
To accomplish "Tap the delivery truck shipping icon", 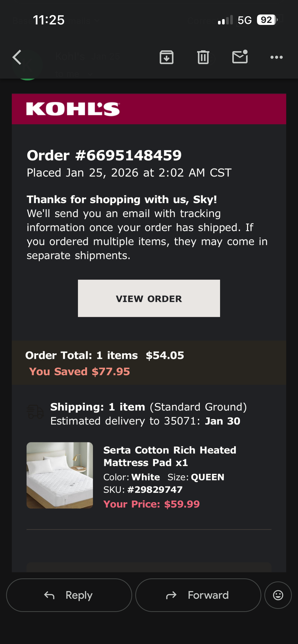I will point(35,412).
